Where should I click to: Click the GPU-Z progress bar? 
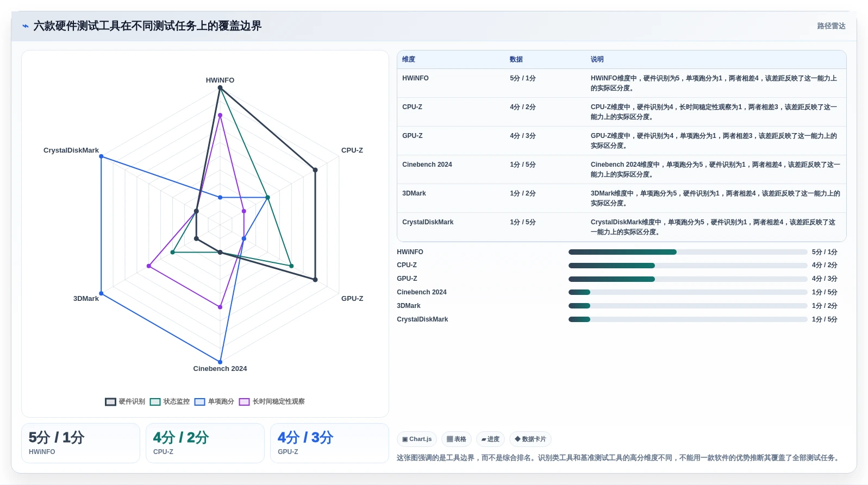(688, 279)
